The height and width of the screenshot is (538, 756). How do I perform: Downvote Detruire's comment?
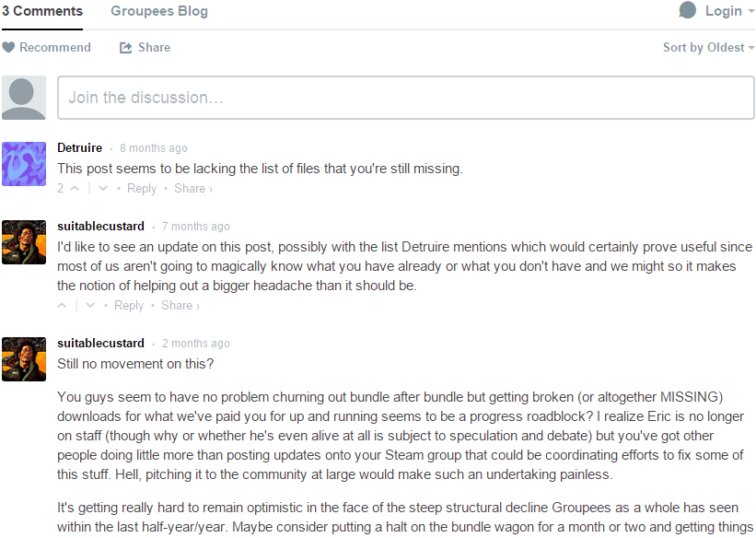103,188
